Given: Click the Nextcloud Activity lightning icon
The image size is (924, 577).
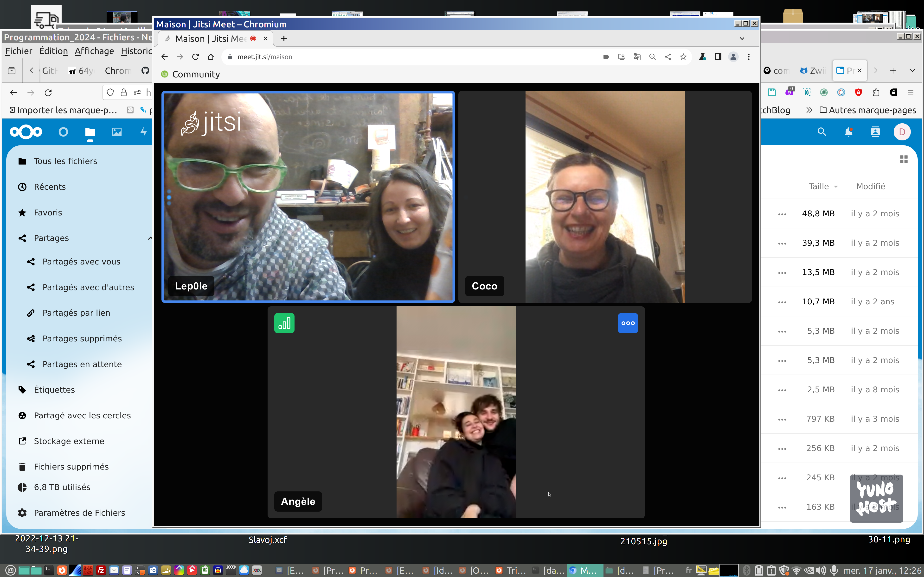Looking at the screenshot, I should coord(144,132).
